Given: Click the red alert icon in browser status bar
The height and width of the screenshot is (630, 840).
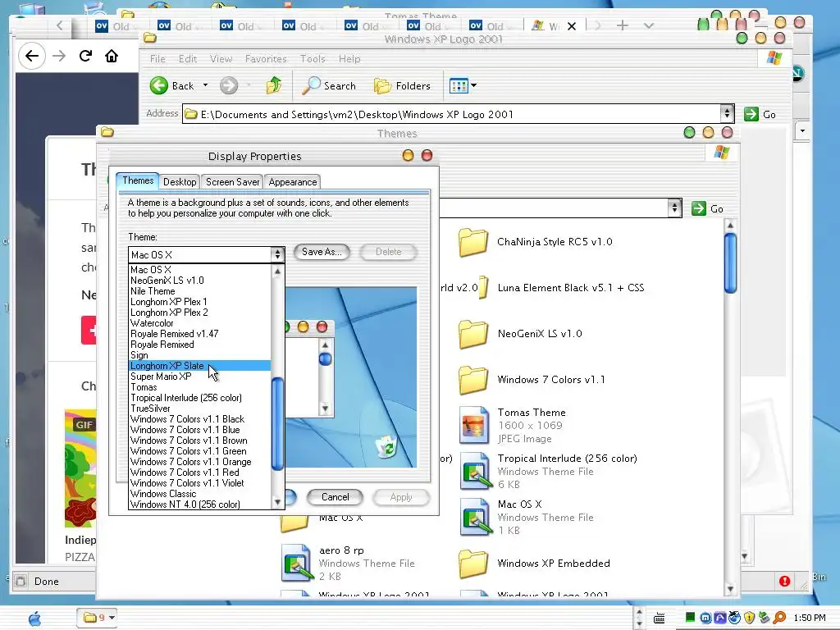Looking at the screenshot, I should coord(784,582).
